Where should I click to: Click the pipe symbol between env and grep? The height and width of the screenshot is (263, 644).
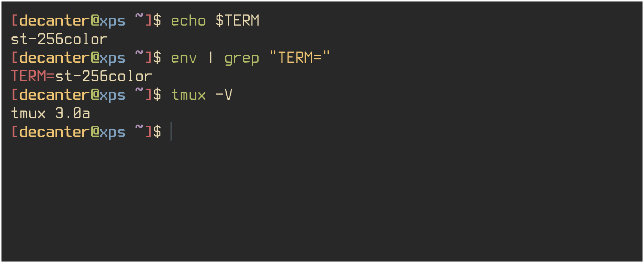point(211,57)
